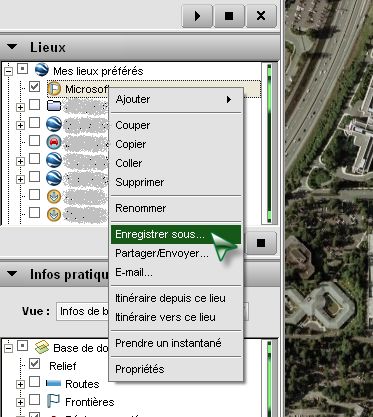The width and height of the screenshot is (373, 417).
Task: Uncheck the Relief layer checkbox
Action: point(34,364)
